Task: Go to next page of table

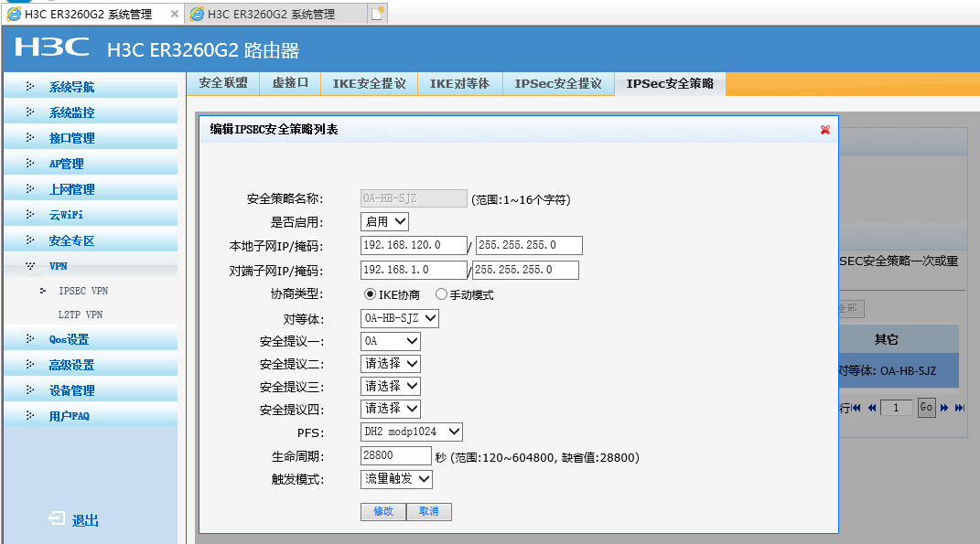Action: coord(944,408)
